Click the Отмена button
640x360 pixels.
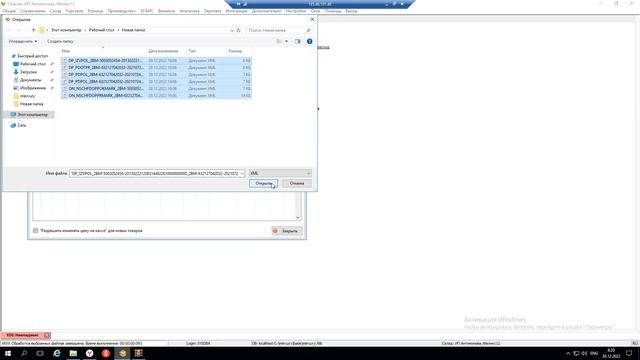point(297,183)
